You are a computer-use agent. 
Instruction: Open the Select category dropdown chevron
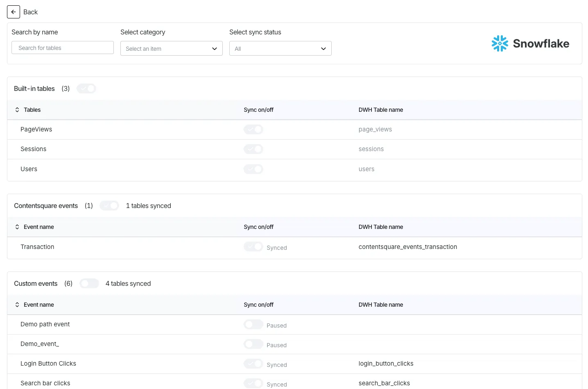(214, 48)
